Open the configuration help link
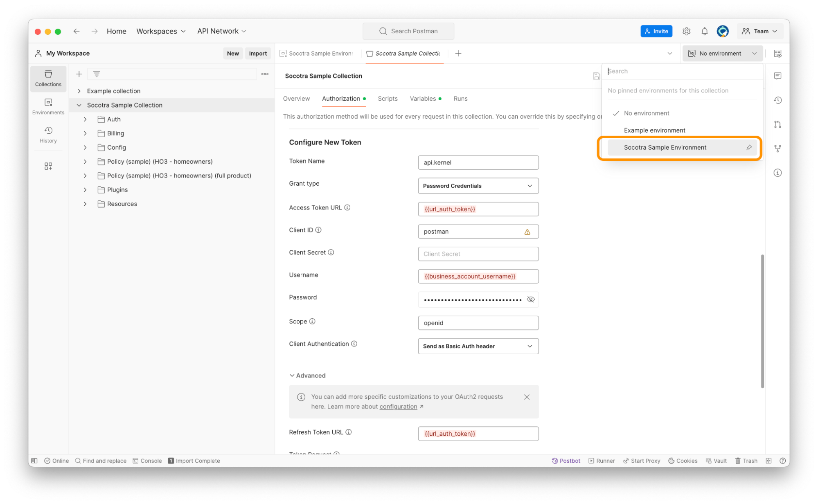The height and width of the screenshot is (504, 818). 398,407
